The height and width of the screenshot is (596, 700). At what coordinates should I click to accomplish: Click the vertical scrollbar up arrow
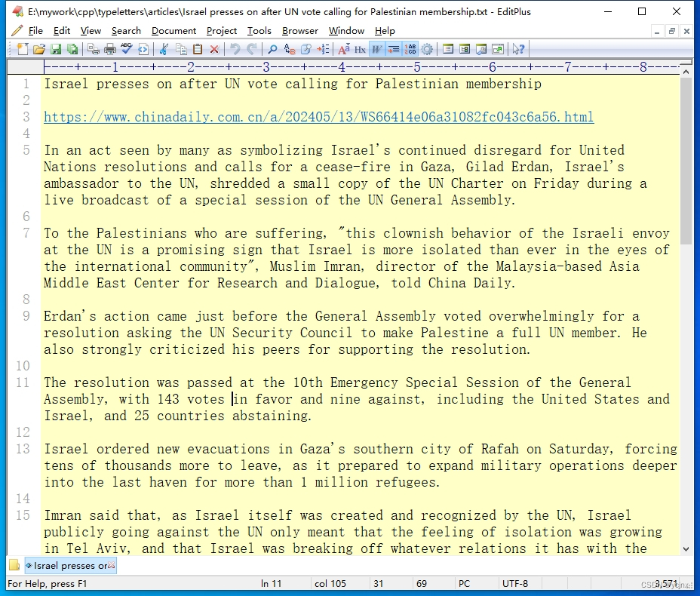(686, 72)
